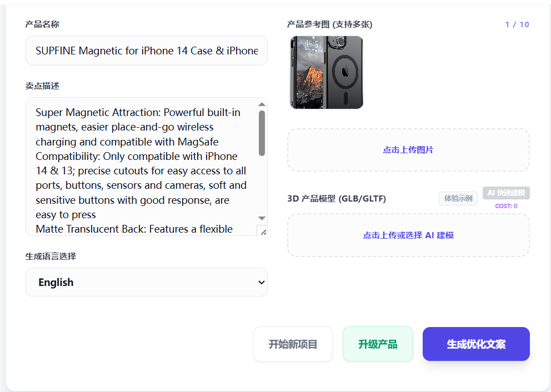551x392 pixels.
Task: Click the scrollbar thumb in the selling-point description
Action: coord(262,133)
